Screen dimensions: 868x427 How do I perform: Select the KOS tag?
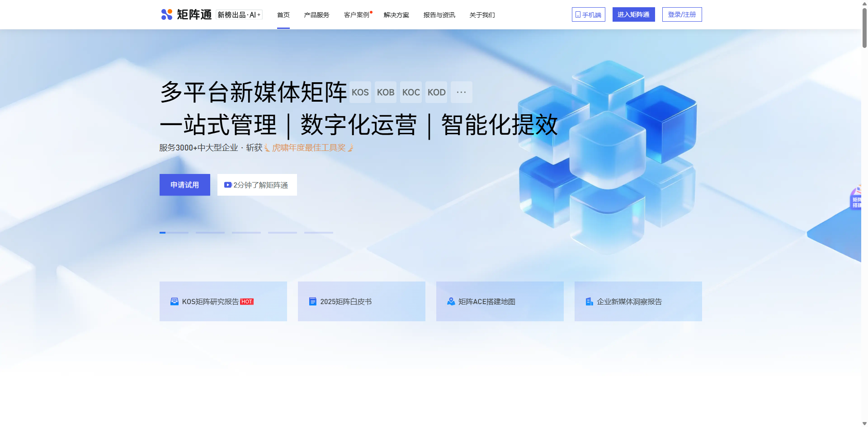click(360, 92)
